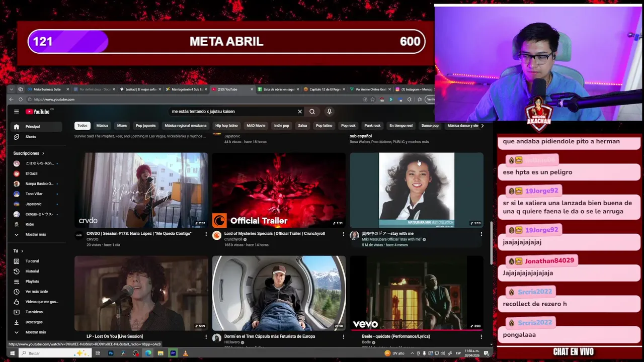Open Tano Villar subscription channel
The image size is (644, 362).
pos(35,194)
